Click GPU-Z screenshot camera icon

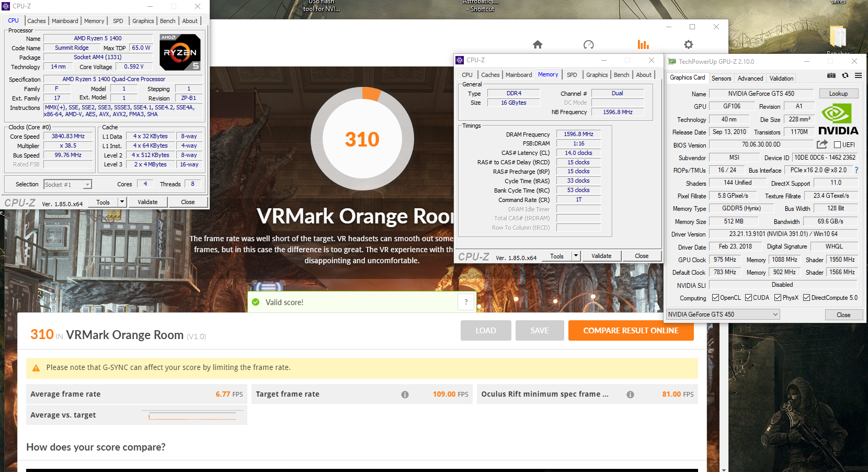click(x=831, y=75)
